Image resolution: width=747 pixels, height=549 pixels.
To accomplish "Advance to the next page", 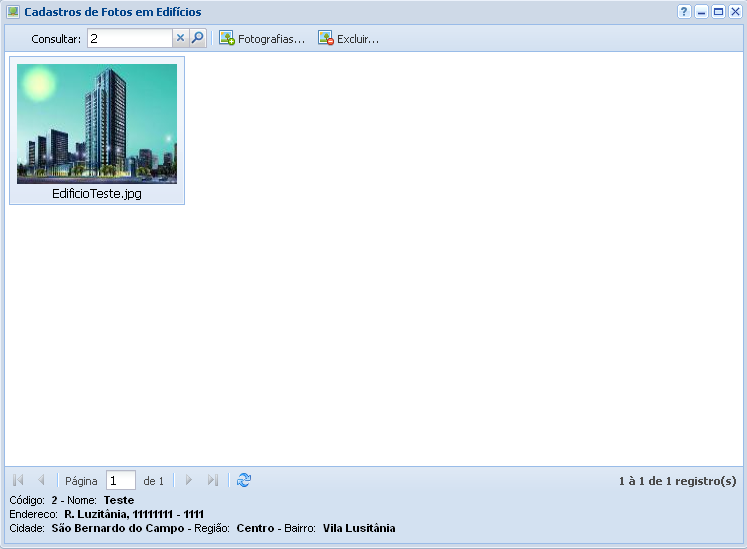I will pyautogui.click(x=189, y=481).
